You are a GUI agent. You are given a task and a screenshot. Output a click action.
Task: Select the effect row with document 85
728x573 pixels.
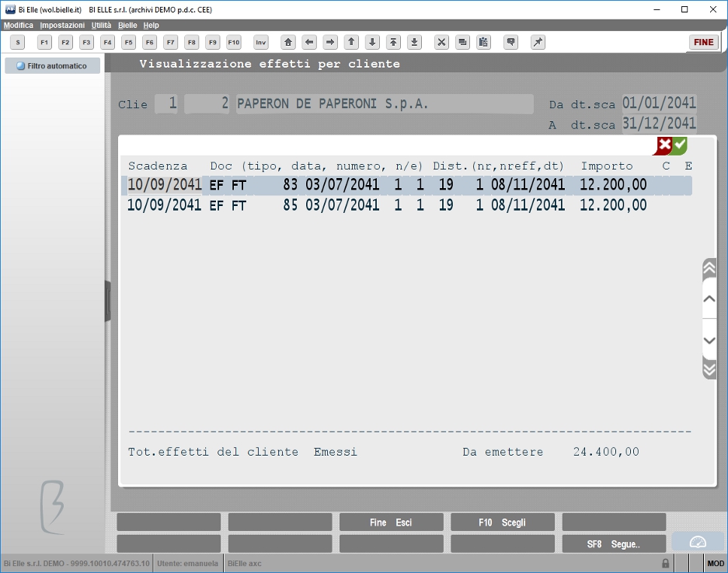[x=409, y=205]
